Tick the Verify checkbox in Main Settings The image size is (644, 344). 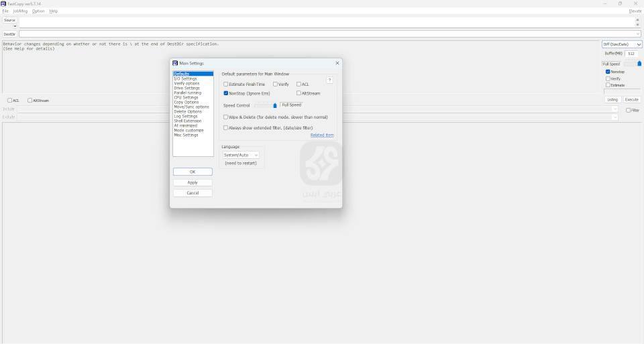point(275,84)
